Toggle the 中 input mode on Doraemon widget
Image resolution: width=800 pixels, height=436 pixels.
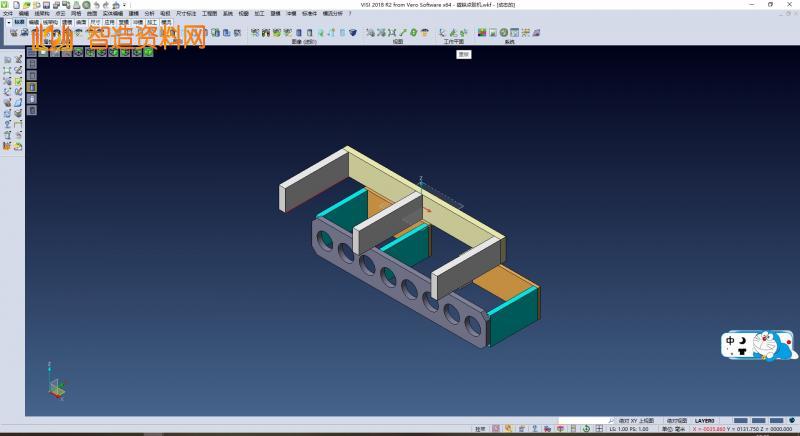pos(731,341)
